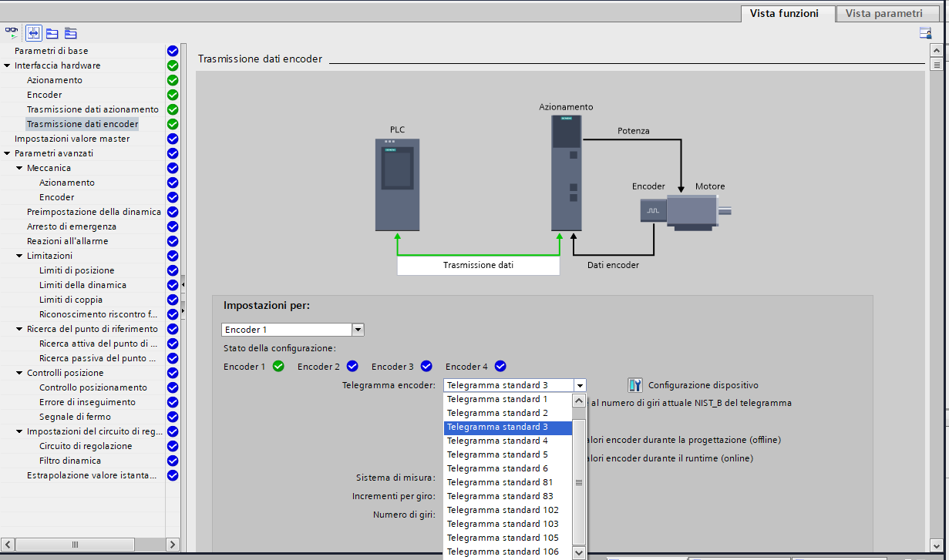
Task: Switch to Vista parametri tab
Action: tap(883, 13)
